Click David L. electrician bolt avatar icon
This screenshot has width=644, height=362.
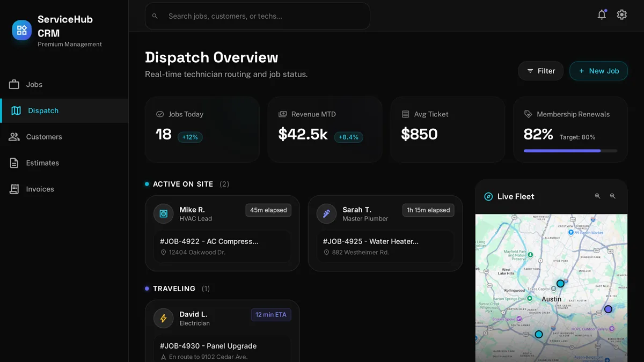pos(164,319)
